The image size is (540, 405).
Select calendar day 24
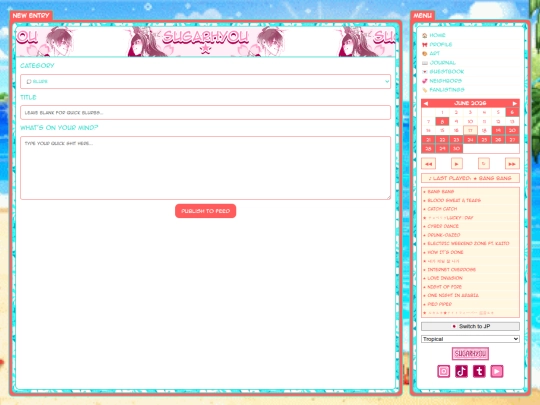pos(470,139)
